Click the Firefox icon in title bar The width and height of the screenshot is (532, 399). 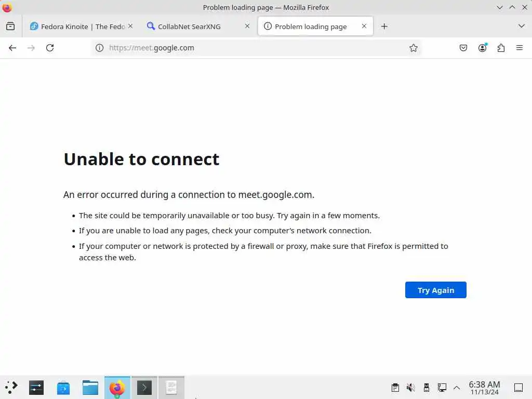tap(7, 7)
